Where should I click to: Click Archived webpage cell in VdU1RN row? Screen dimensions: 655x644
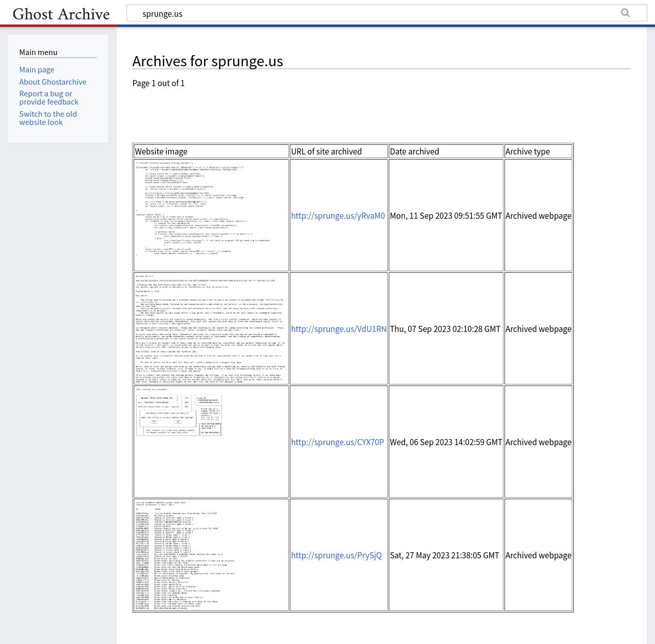tap(538, 329)
